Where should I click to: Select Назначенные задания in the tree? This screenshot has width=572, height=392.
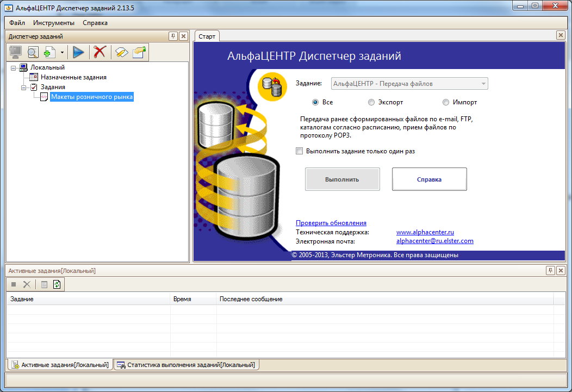[x=74, y=77]
